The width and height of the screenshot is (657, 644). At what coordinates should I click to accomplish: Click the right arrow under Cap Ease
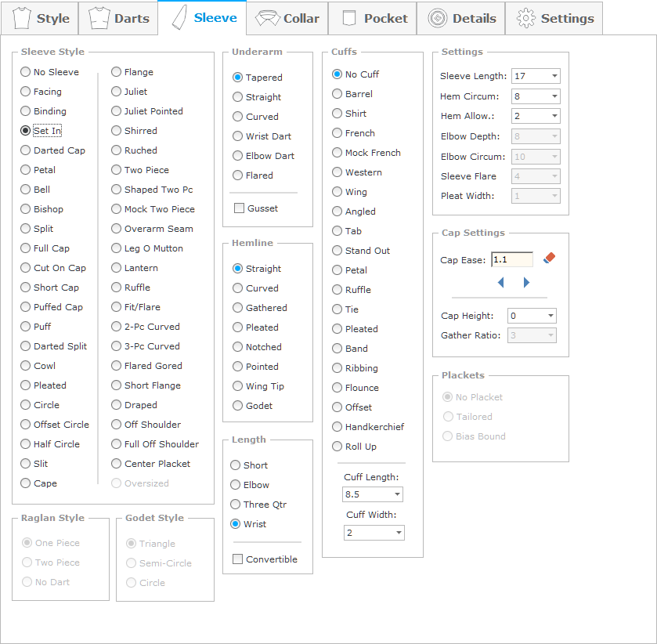click(x=526, y=282)
